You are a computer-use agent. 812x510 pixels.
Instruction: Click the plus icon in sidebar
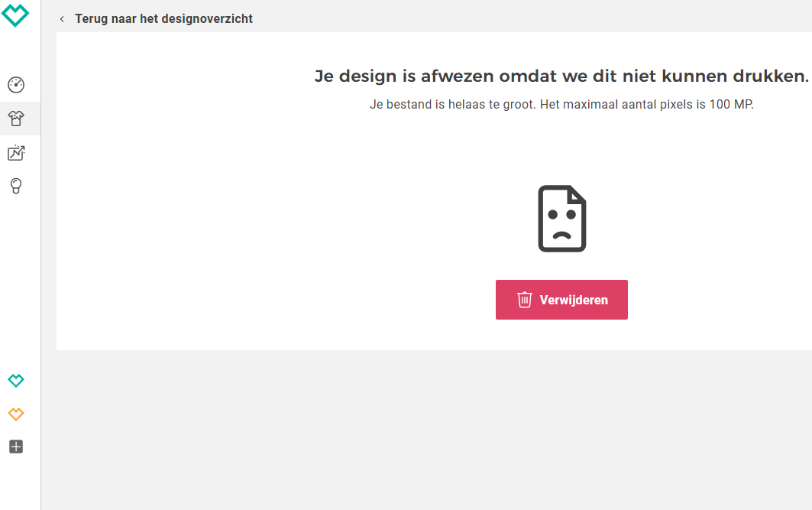click(16, 447)
